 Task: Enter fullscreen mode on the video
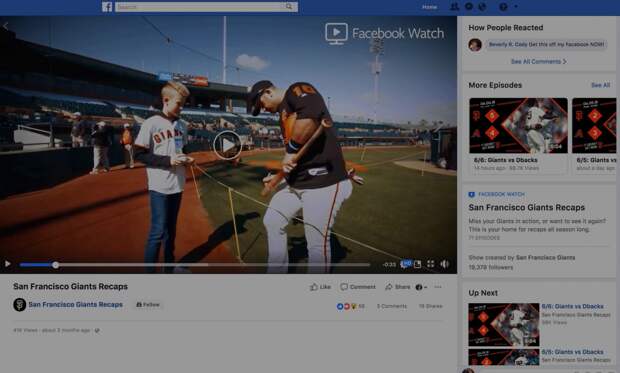[431, 264]
